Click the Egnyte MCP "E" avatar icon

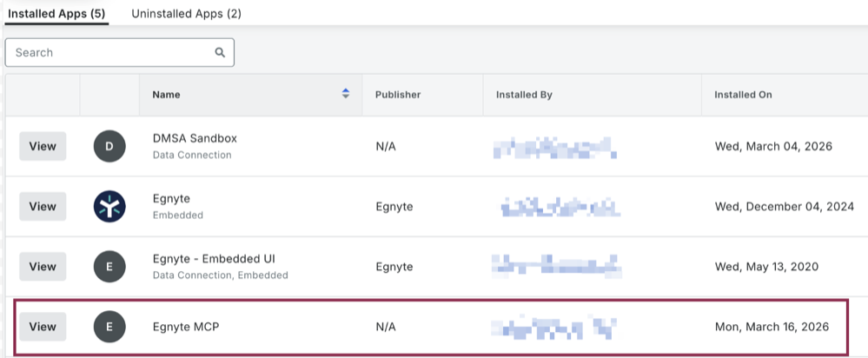[109, 327]
